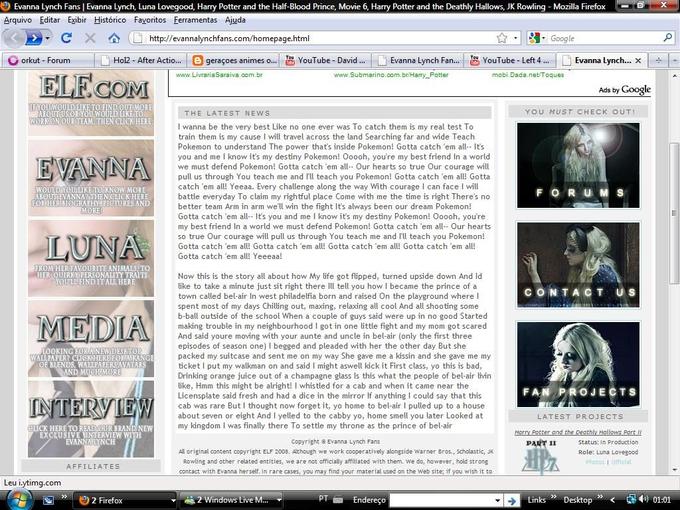Click the show desktop quick launch icon

point(48,500)
